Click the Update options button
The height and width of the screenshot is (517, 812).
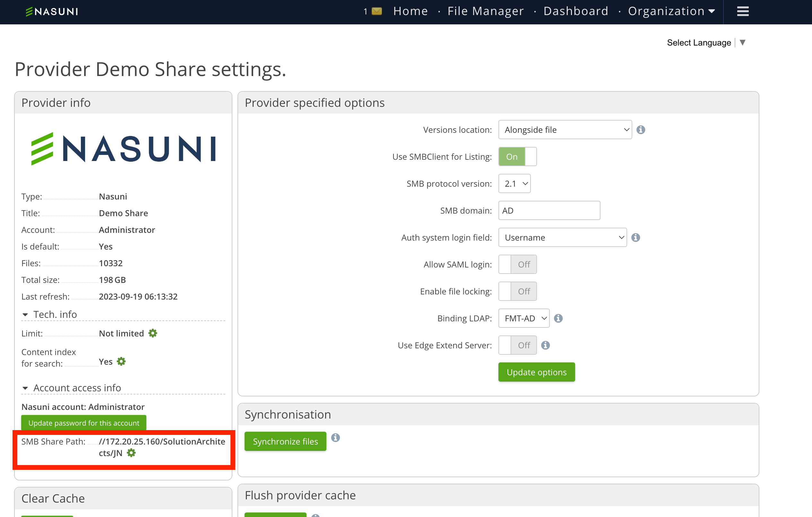coord(536,372)
